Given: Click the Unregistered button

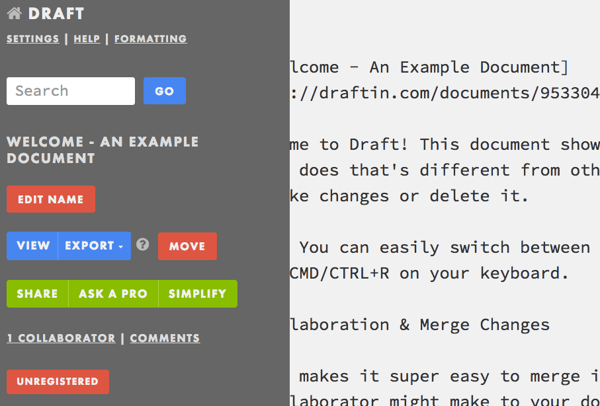Looking at the screenshot, I should (58, 382).
